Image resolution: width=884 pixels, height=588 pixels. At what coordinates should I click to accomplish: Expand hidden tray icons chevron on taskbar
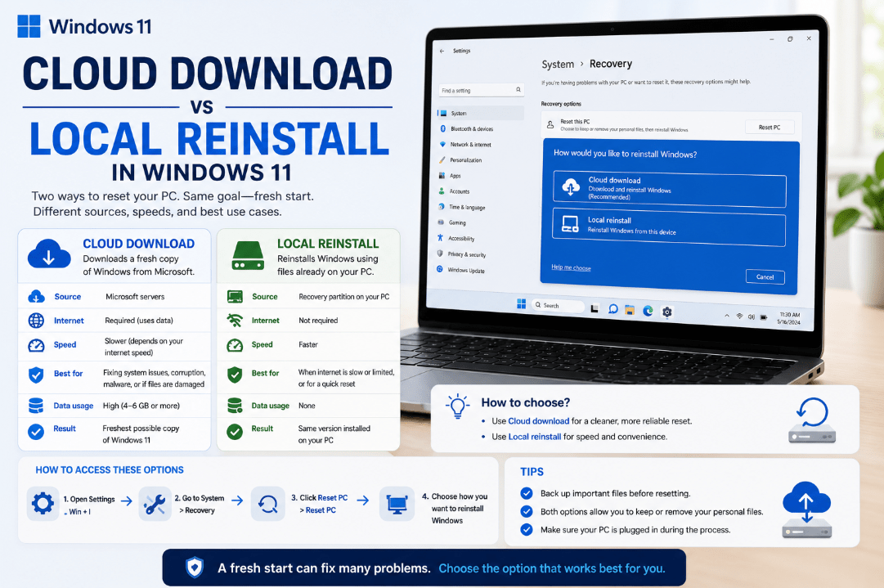click(x=727, y=316)
